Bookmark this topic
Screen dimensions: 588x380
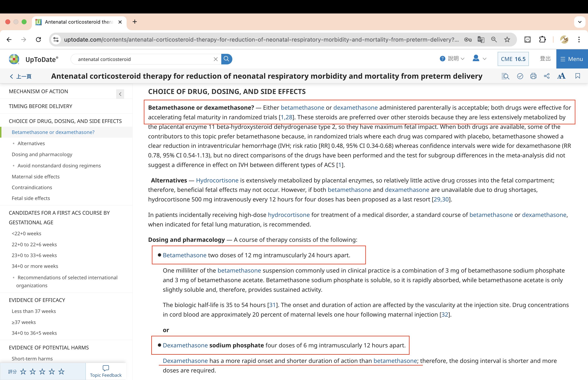[577, 76]
